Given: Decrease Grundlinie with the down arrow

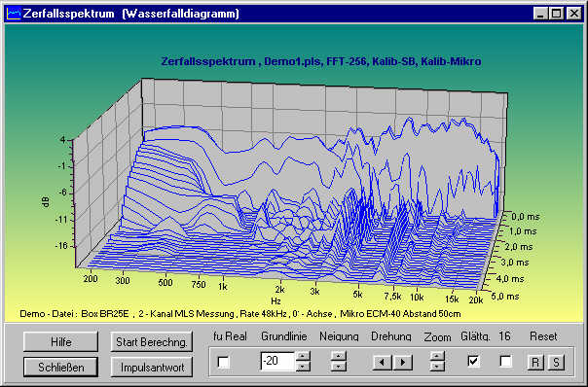Looking at the screenshot, I should (x=303, y=366).
